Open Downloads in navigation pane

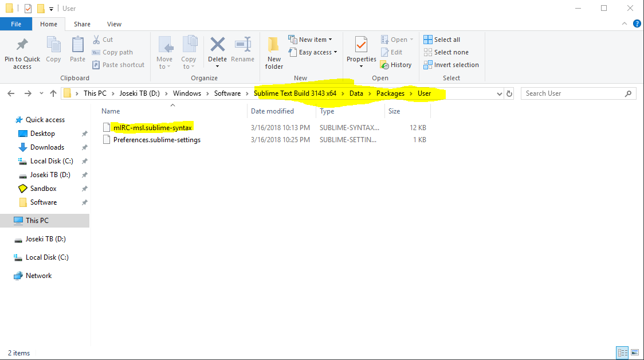(x=47, y=147)
